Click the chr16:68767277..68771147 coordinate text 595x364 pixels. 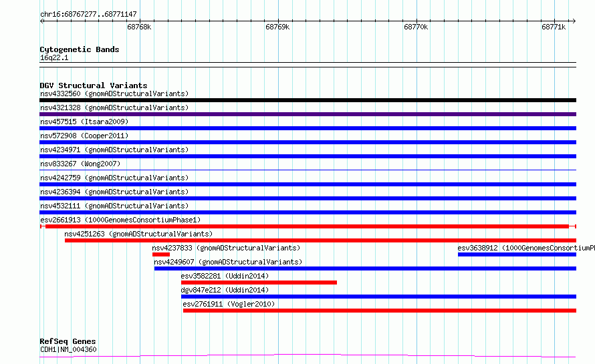[88, 14]
